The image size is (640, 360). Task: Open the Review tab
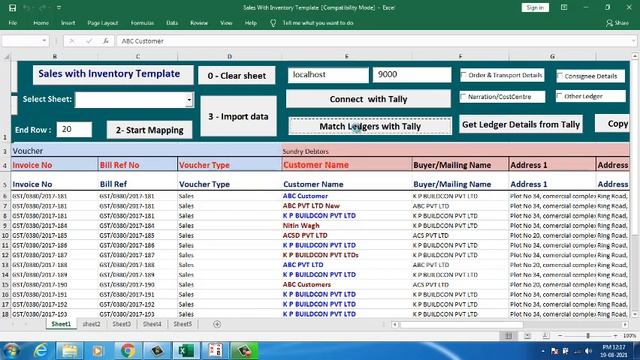click(199, 23)
